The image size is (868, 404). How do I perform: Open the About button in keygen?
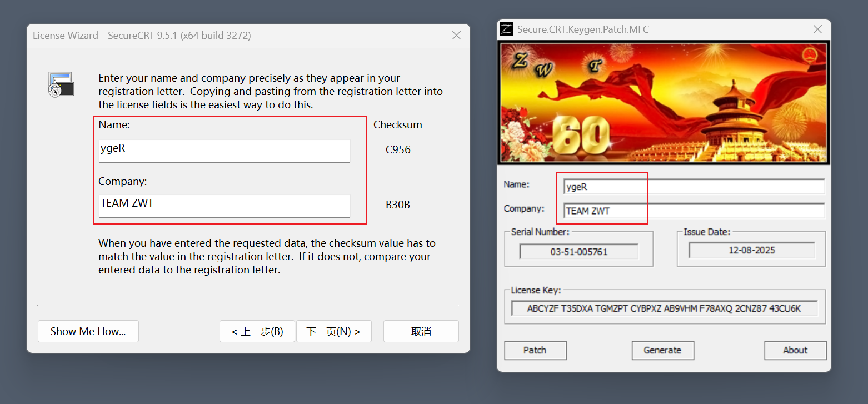795,350
